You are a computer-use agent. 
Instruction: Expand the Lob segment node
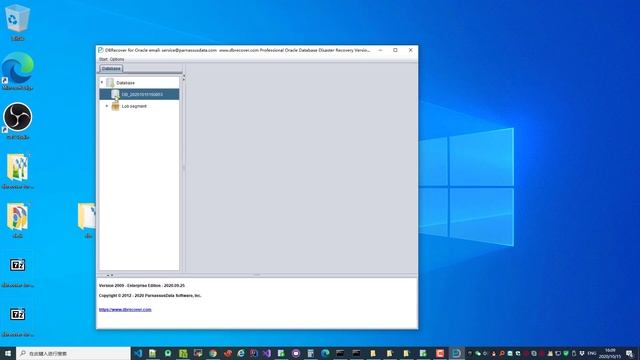tap(107, 106)
